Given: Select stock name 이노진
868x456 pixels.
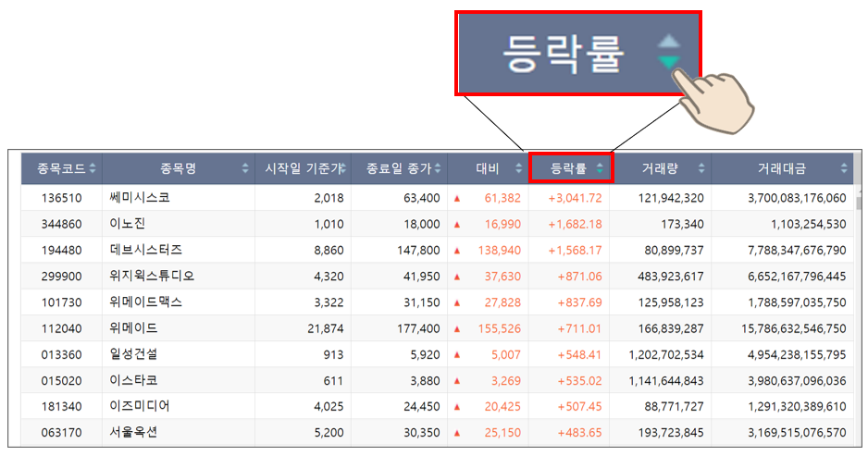Looking at the screenshot, I should (128, 224).
